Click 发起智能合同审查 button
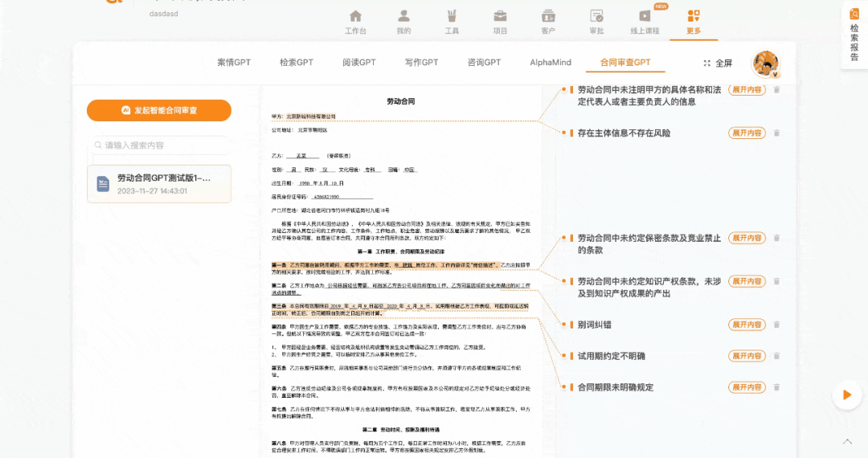 (x=159, y=110)
